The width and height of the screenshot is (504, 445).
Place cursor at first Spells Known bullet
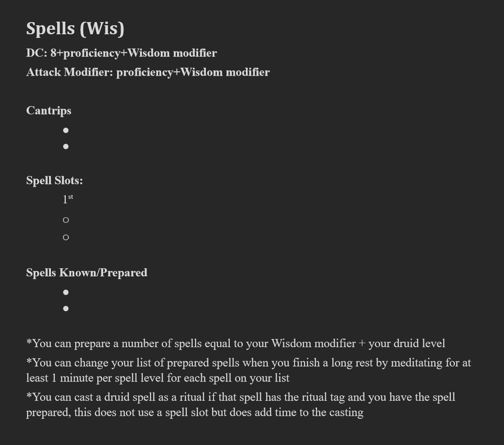coord(66,292)
